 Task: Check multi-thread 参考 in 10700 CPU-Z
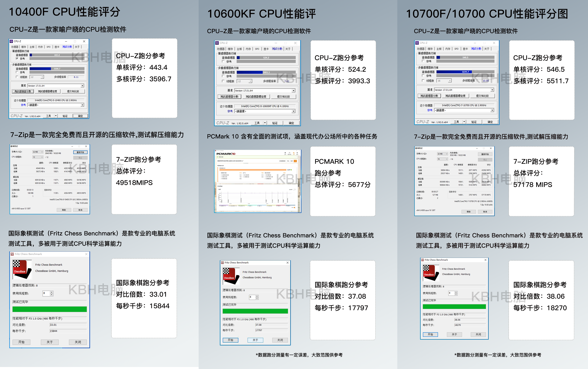click(423, 76)
